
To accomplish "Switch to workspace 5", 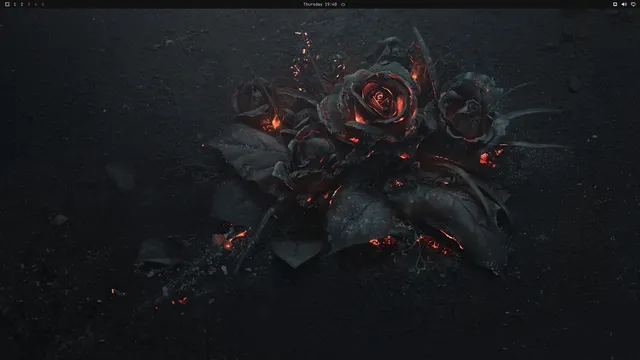I will (42, 4).
